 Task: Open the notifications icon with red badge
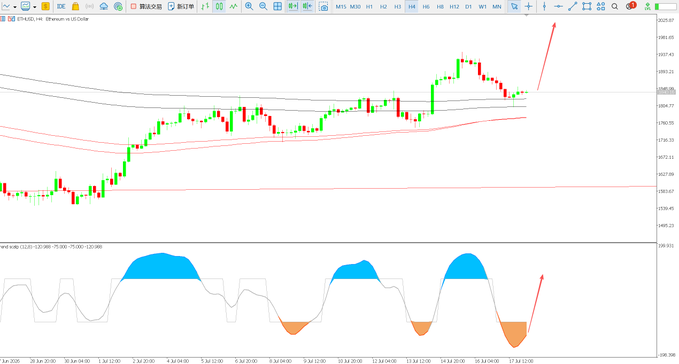coord(630,6)
